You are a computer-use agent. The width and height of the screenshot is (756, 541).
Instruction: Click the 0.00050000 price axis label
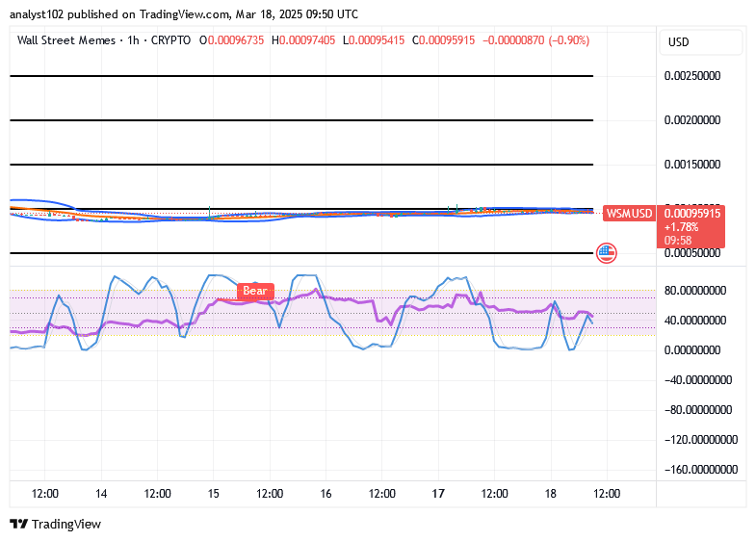point(692,253)
